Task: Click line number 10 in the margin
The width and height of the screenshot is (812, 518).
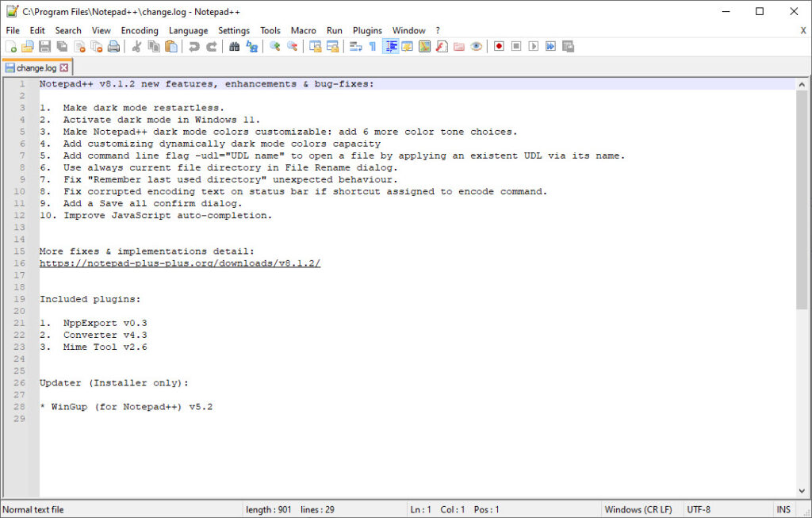Action: 19,192
